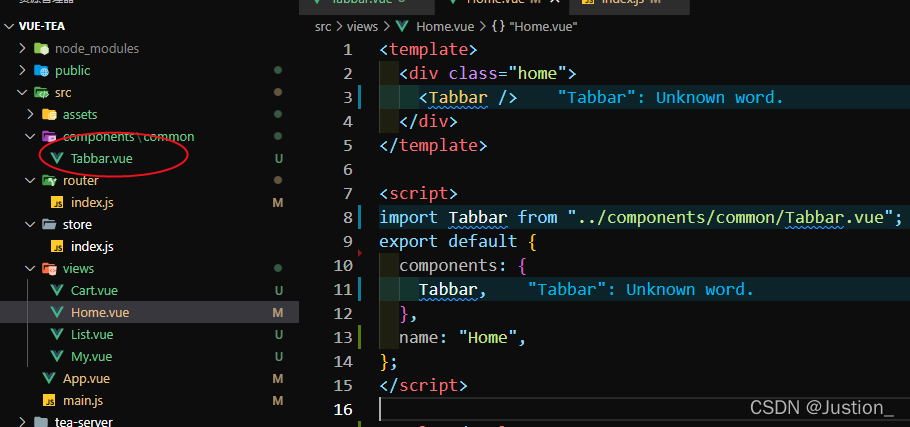Expand the assets folder chevron
Viewport: 910px width, 427px height.
coord(30,114)
